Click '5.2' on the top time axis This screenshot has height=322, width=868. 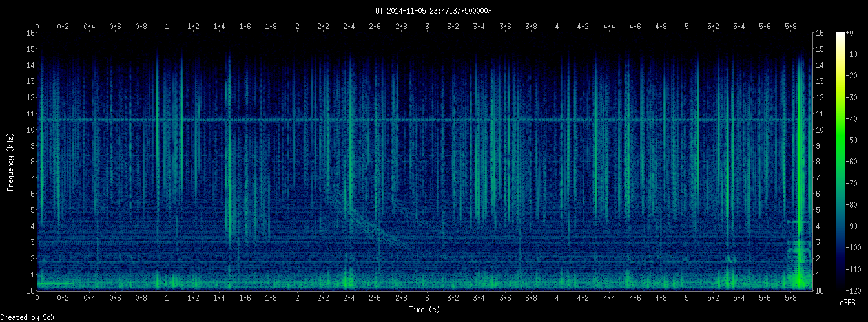click(713, 26)
